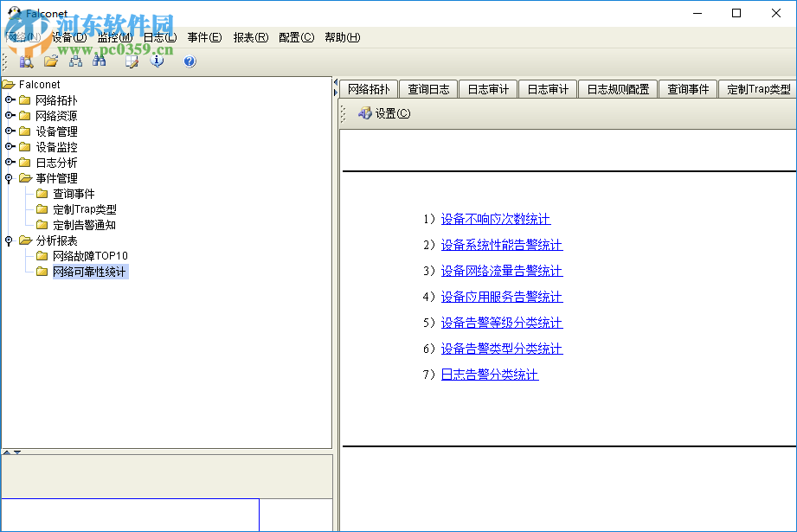Switch to the 查询事件 tab

688,88
